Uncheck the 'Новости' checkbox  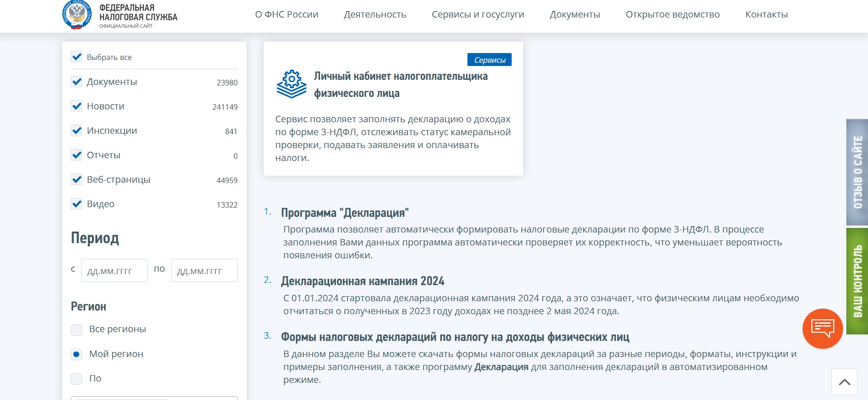click(77, 106)
